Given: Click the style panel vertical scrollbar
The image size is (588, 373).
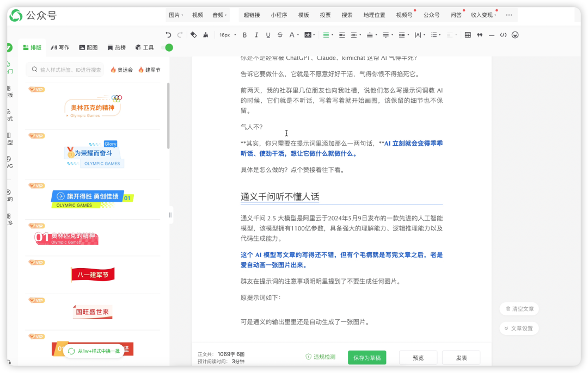Looking at the screenshot, I should click(x=168, y=116).
